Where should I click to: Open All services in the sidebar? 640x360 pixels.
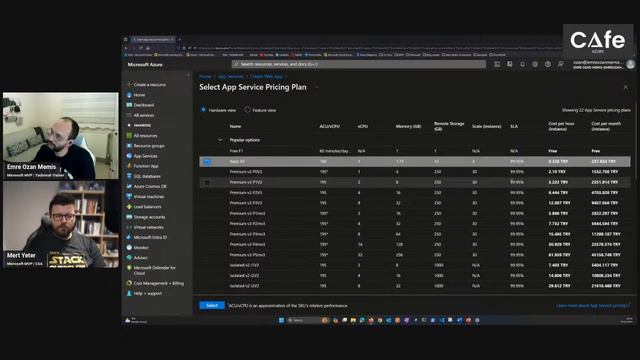coord(140,115)
